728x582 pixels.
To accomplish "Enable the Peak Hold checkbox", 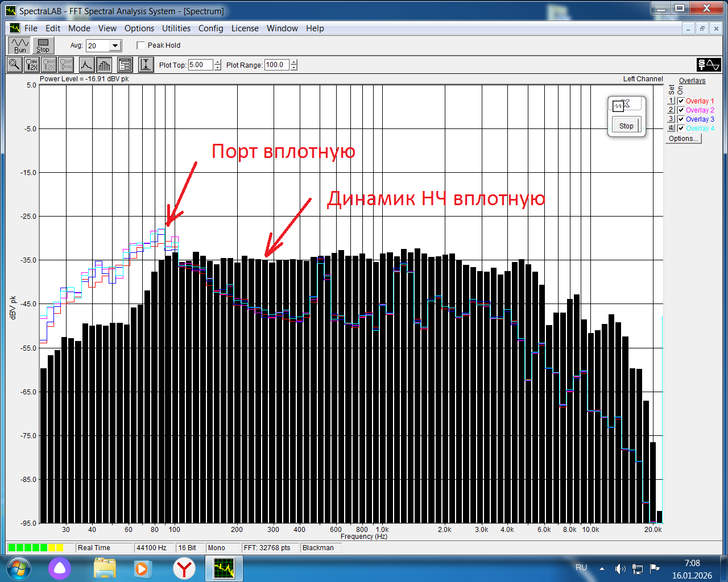I will tap(141, 45).
